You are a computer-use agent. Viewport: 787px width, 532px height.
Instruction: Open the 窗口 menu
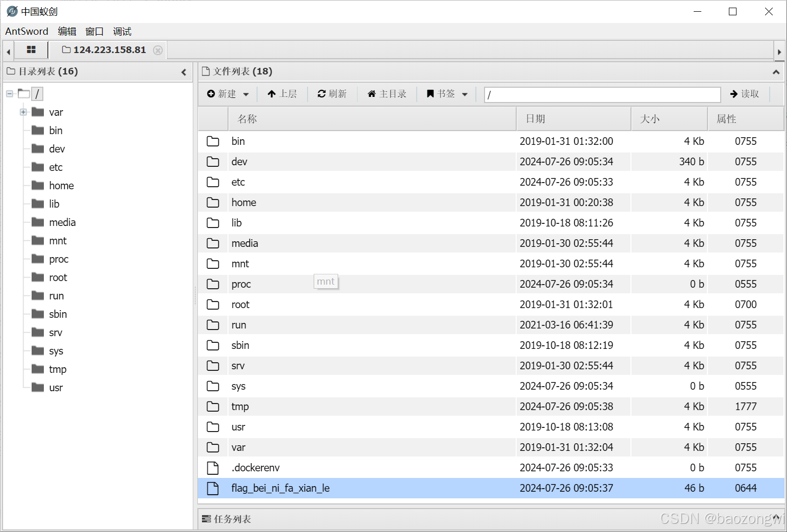click(94, 31)
